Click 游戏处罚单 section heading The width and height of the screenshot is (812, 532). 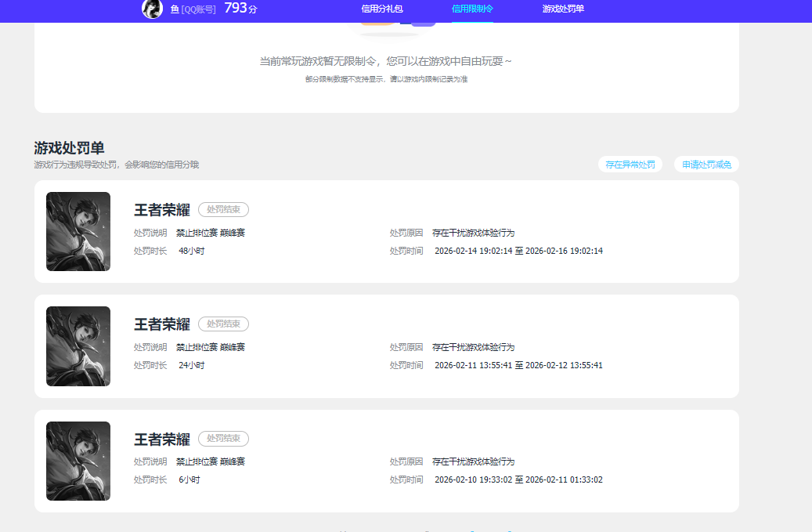(70, 148)
